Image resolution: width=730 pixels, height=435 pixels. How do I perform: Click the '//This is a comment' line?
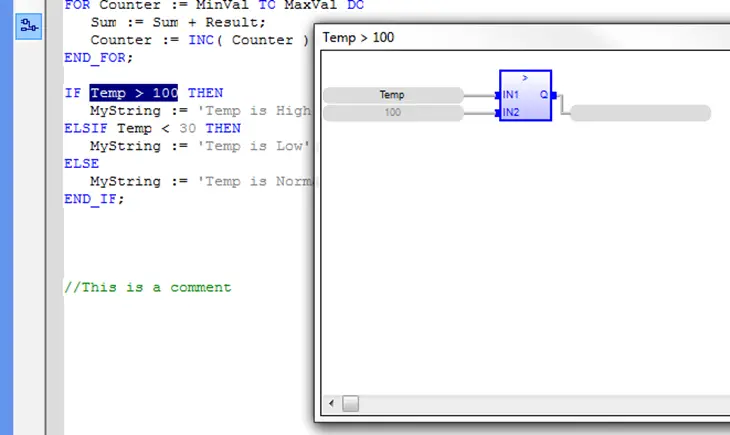pyautogui.click(x=148, y=287)
